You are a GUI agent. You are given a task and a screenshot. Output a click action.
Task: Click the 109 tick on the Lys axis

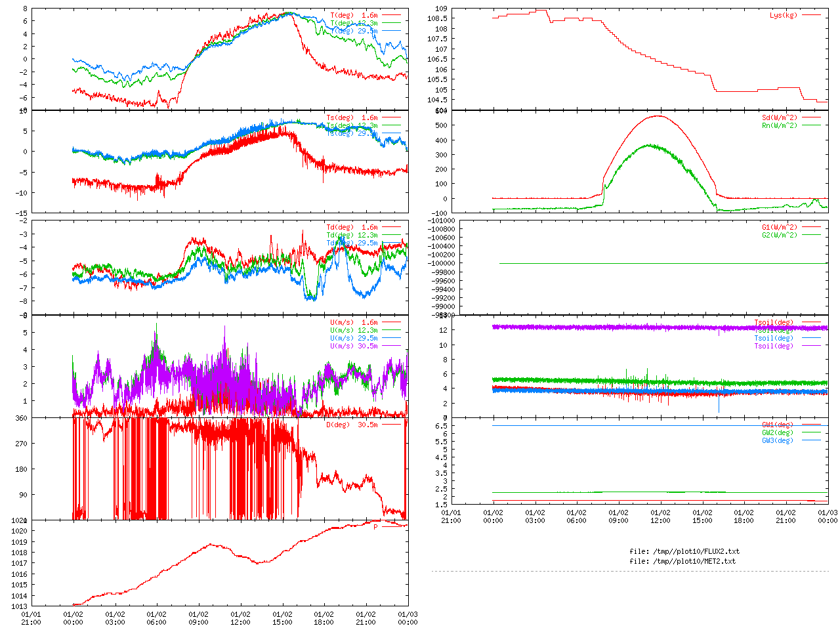click(441, 9)
